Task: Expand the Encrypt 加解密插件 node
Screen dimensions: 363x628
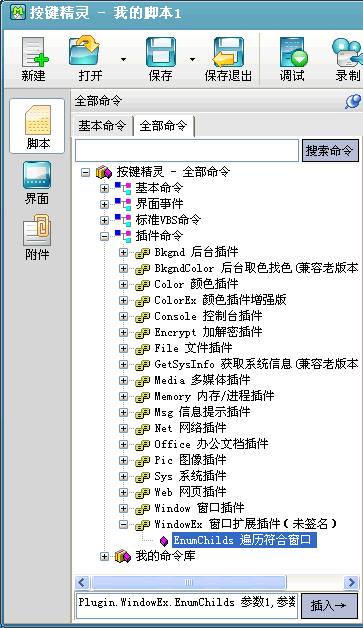Action: click(123, 332)
